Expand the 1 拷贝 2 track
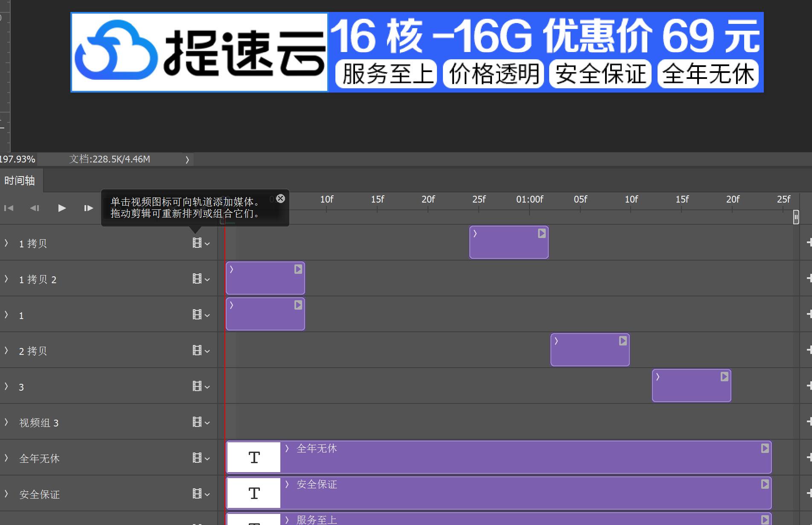The height and width of the screenshot is (525, 812). tap(6, 279)
